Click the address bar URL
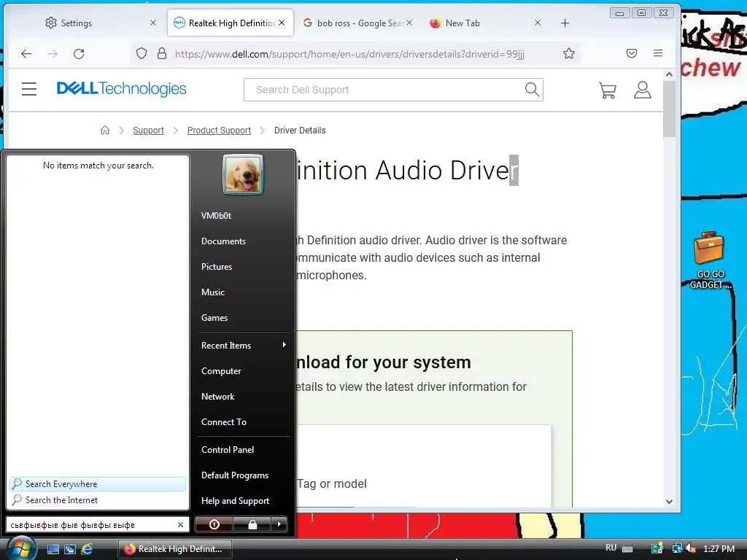 [349, 54]
